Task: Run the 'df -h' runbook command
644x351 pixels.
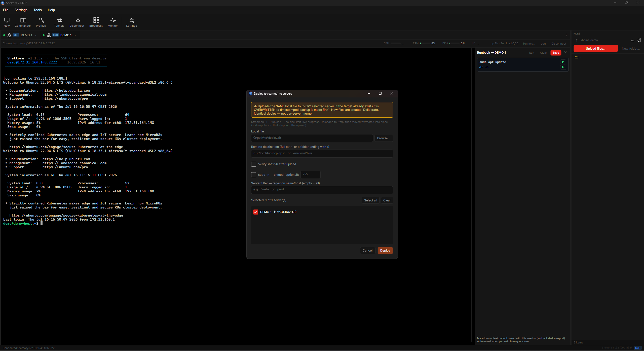Action: click(x=563, y=67)
